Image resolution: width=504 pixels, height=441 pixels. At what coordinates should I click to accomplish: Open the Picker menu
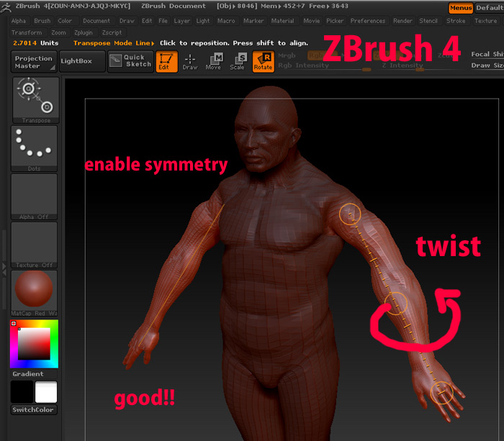pyautogui.click(x=335, y=21)
